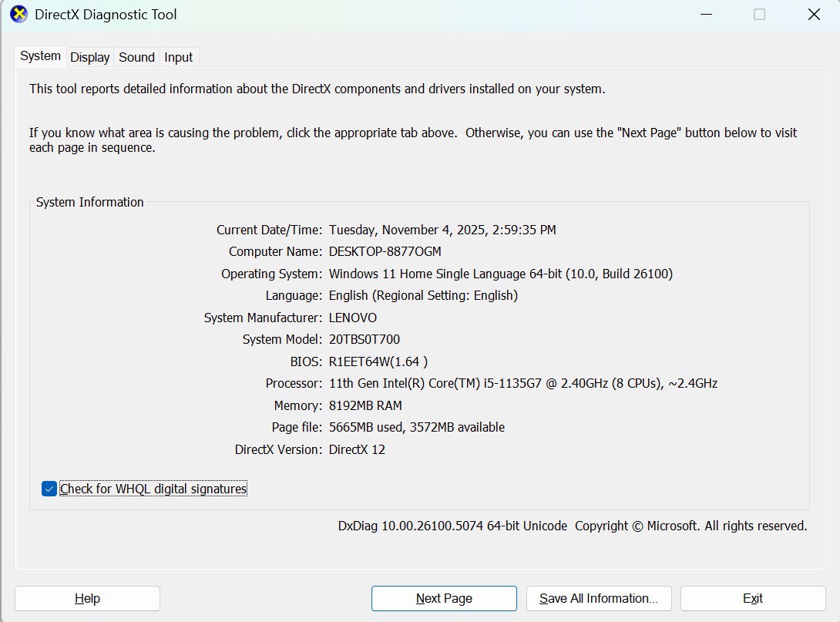Select the System tab
Screen dimensions: 840x622
coord(40,55)
